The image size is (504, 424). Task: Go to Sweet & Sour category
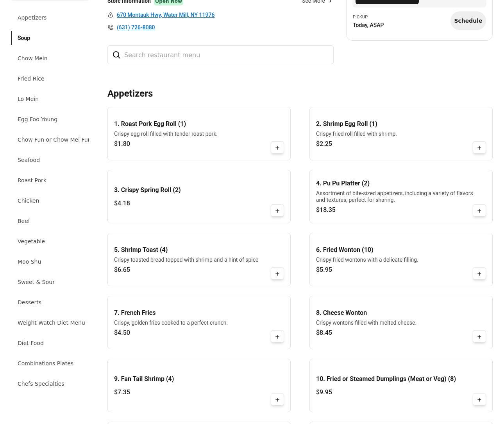click(36, 282)
